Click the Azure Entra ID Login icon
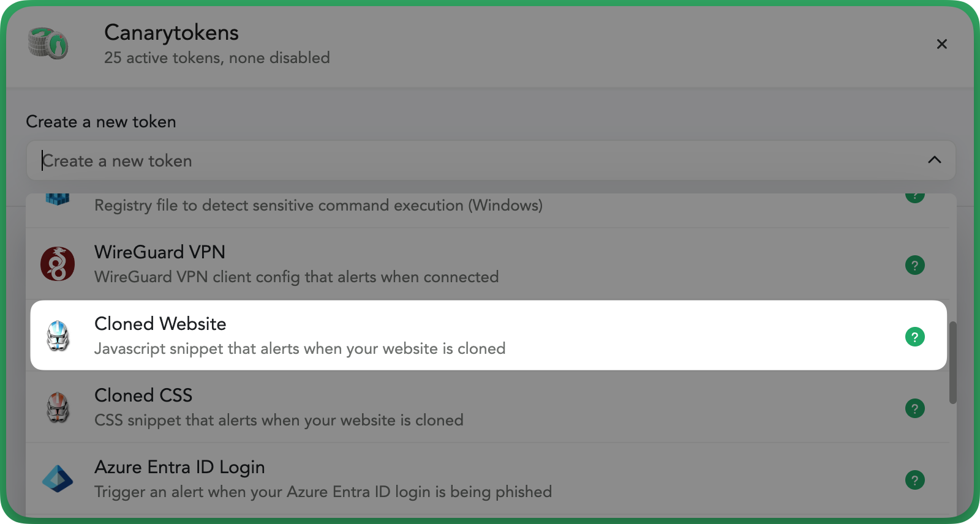The width and height of the screenshot is (980, 524). (58, 479)
